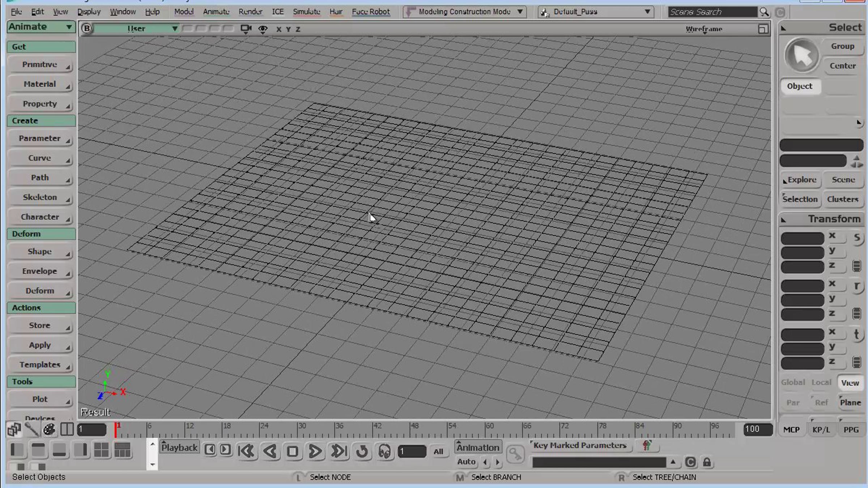Viewport: 868px width, 488px height.
Task: Click the loop playback icon
Action: (x=362, y=451)
